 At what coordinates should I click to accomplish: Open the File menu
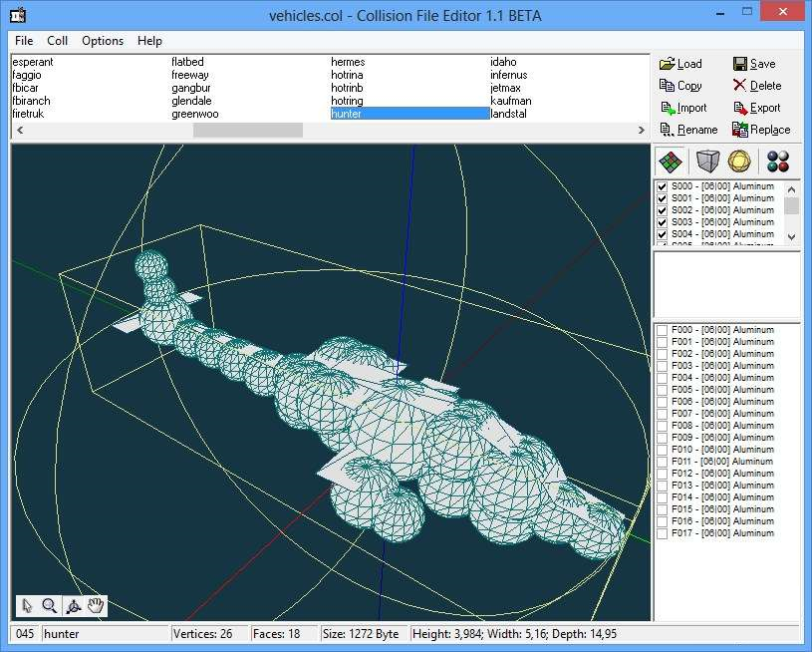pos(24,41)
